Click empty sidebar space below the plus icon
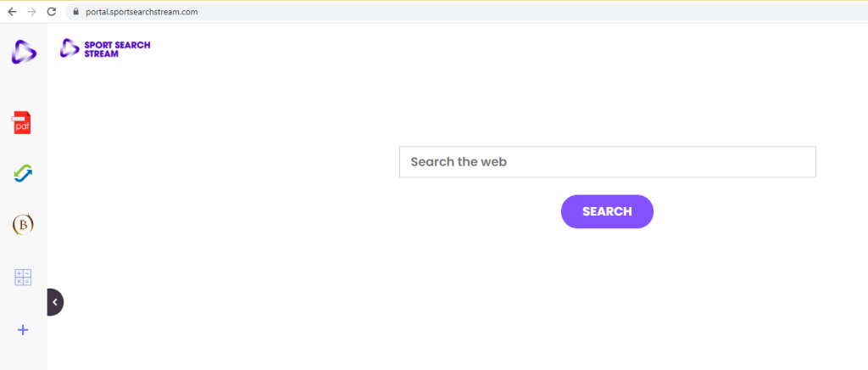 coord(23,356)
